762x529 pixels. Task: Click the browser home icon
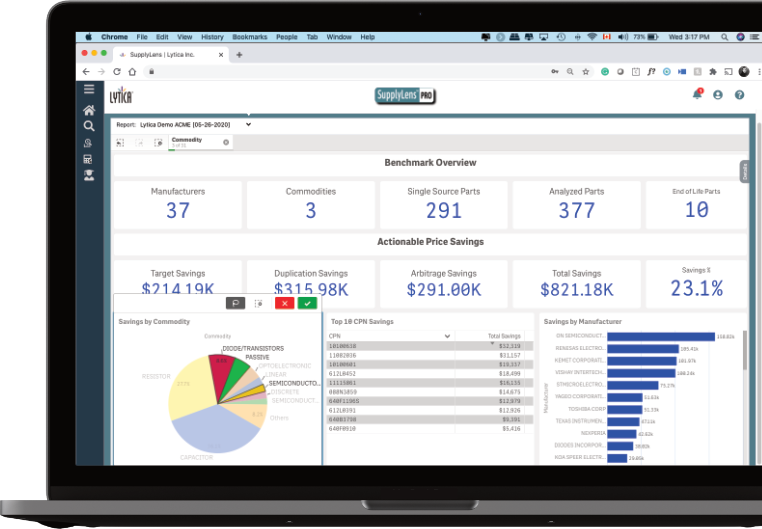point(132,71)
